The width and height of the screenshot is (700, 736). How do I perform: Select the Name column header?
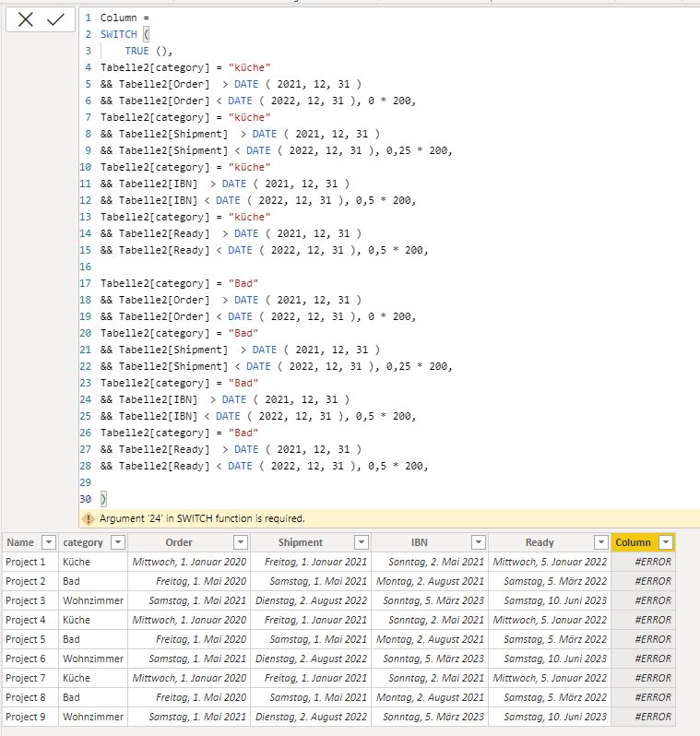pos(20,542)
